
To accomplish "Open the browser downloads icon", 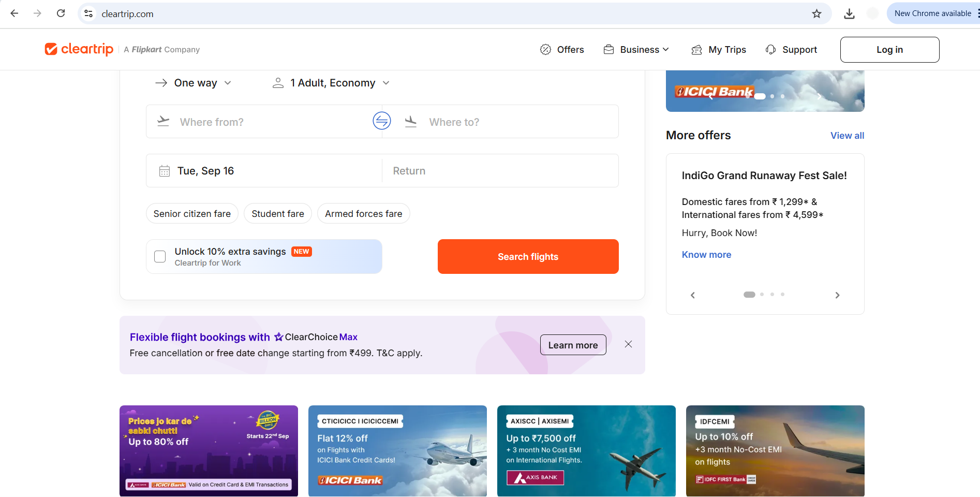I will coord(849,13).
